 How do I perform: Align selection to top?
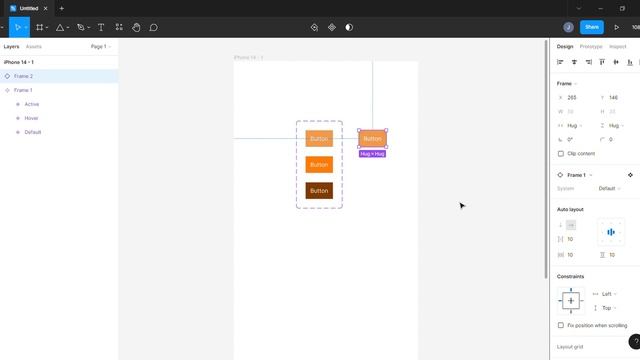[602, 62]
